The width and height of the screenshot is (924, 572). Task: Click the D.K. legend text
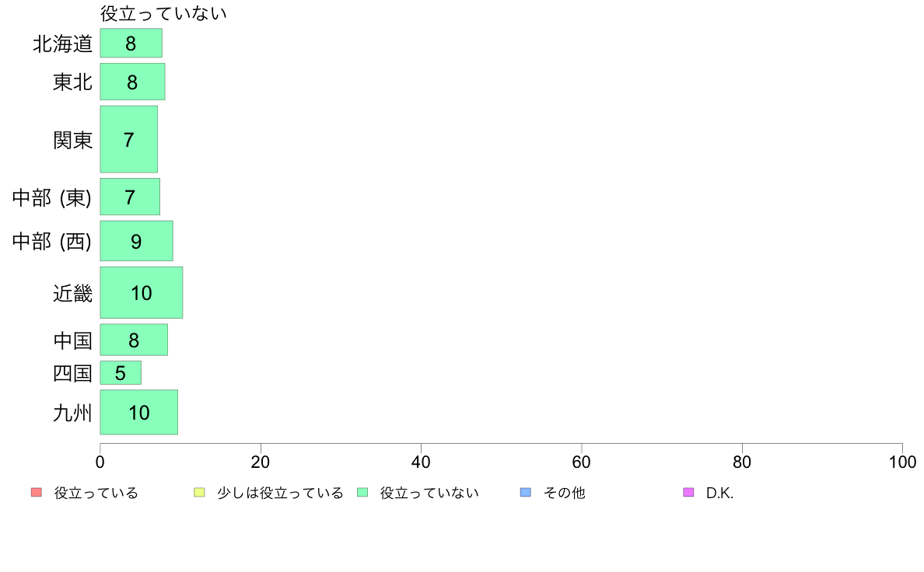(x=719, y=493)
